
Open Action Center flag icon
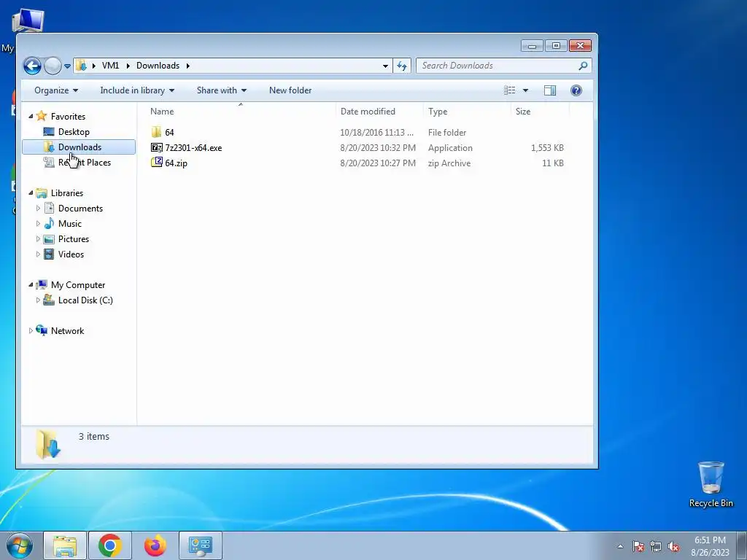pos(638,546)
